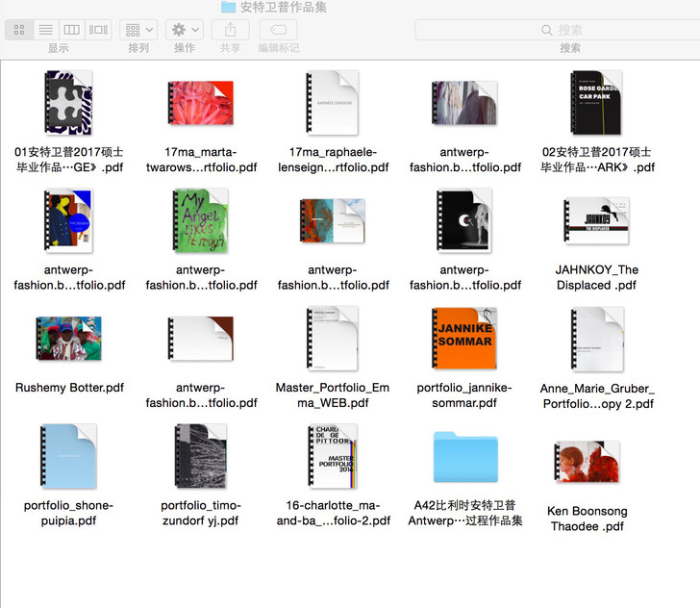
Task: Open the arrange-by (排列) dropdown
Action: [138, 30]
